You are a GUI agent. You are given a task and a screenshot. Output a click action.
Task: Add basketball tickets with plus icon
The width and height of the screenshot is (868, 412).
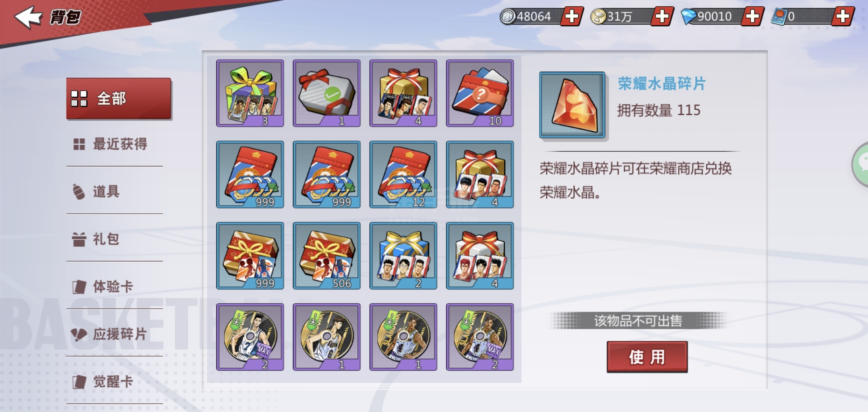click(843, 16)
